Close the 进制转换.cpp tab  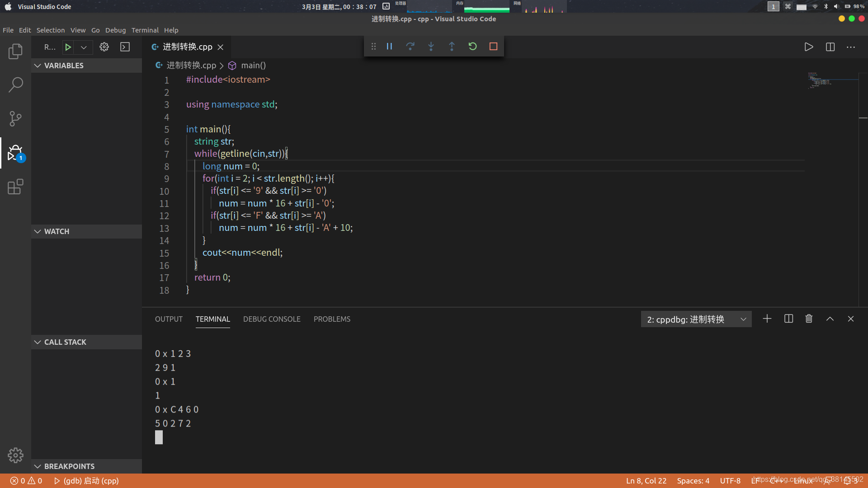(221, 47)
